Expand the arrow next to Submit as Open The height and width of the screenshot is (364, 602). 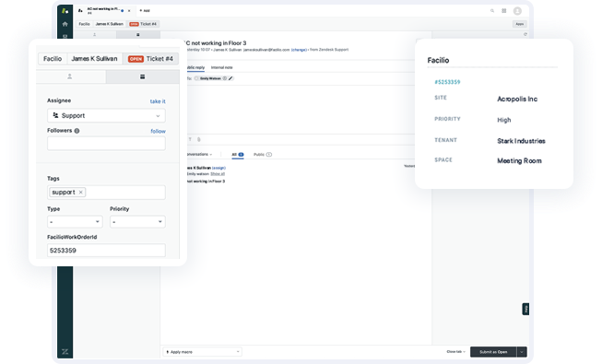click(522, 352)
